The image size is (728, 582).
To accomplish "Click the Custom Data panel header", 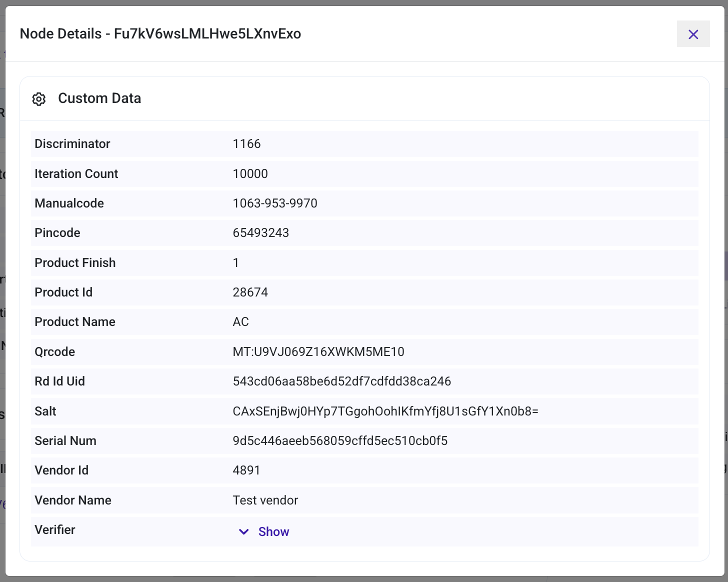I will tap(99, 98).
